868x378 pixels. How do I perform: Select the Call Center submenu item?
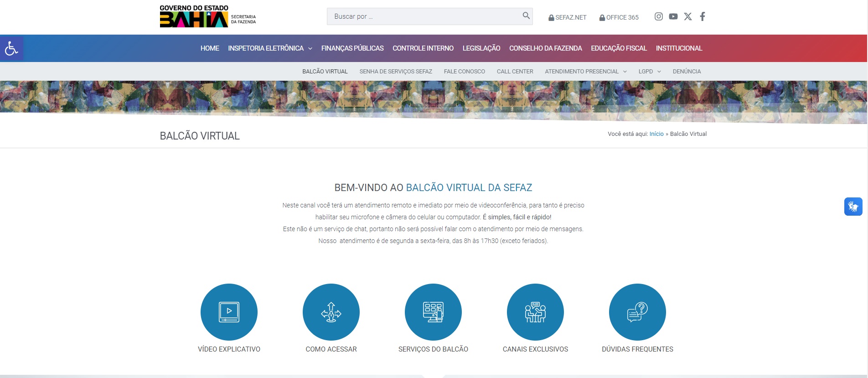[515, 72]
